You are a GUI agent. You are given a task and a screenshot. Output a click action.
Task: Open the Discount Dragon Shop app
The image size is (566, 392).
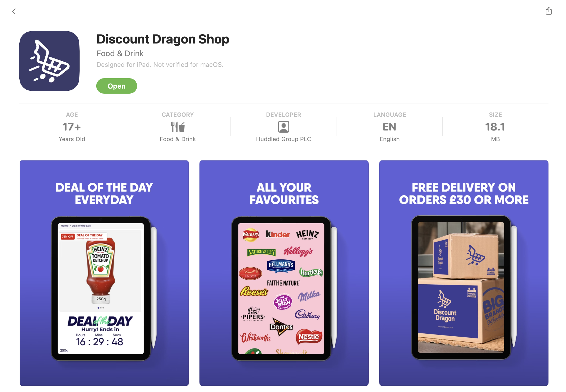coord(117,86)
